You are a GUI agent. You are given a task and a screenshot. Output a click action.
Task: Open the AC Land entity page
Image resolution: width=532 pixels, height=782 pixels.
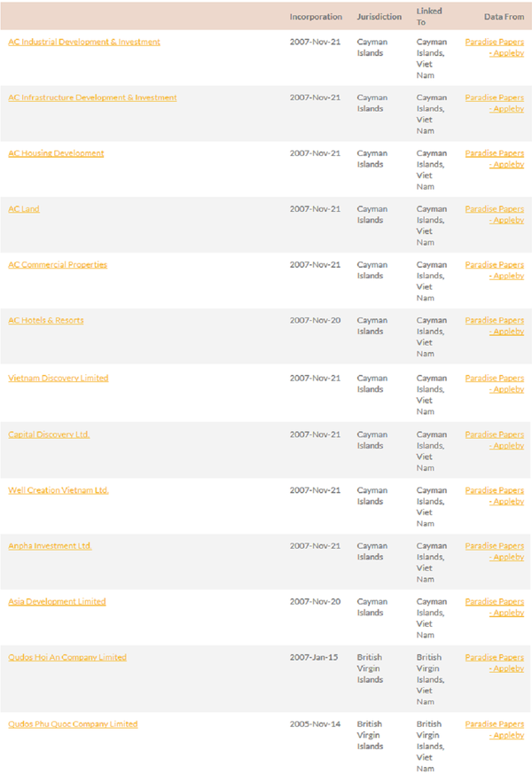pos(24,209)
